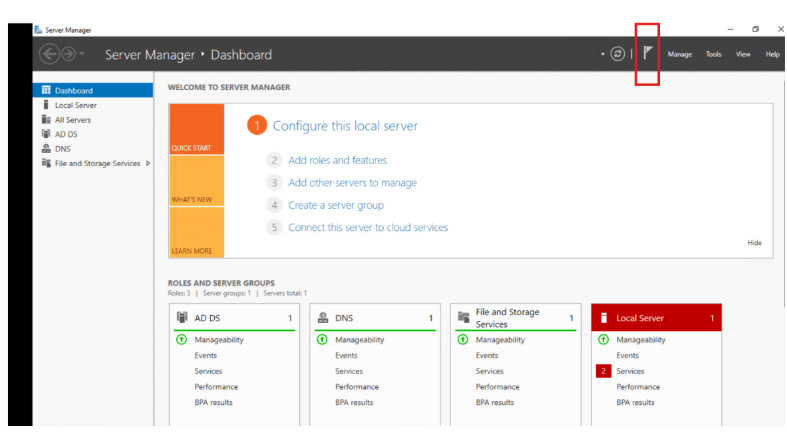Select All Servers in the sidebar
This screenshot has width=787, height=432.
(x=93, y=119)
